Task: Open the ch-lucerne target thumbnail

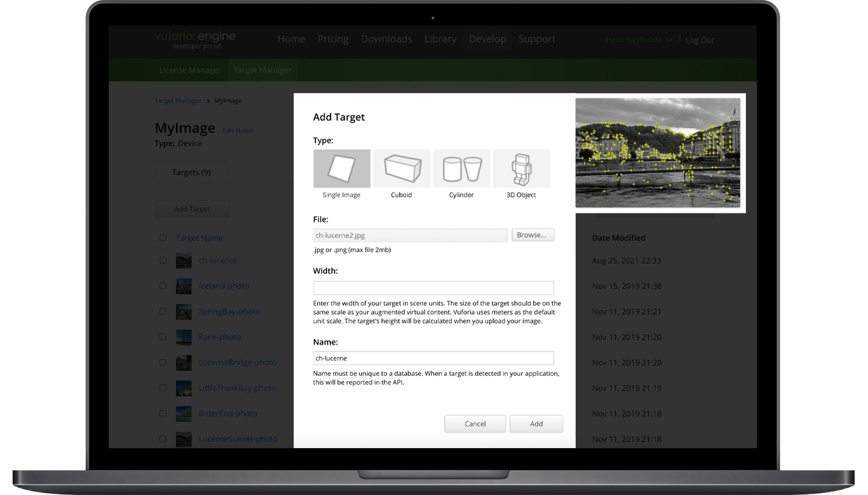Action: [x=183, y=261]
